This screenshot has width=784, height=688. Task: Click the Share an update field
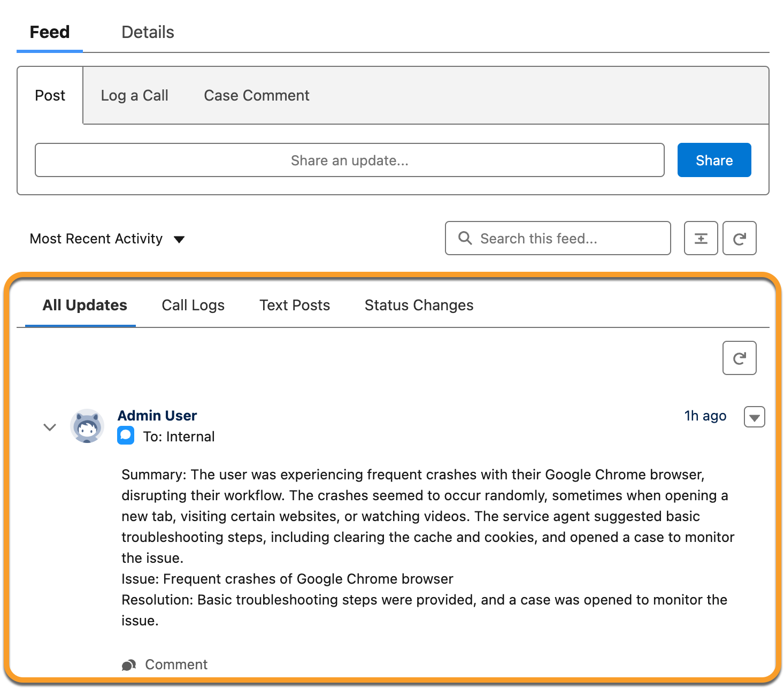(349, 160)
